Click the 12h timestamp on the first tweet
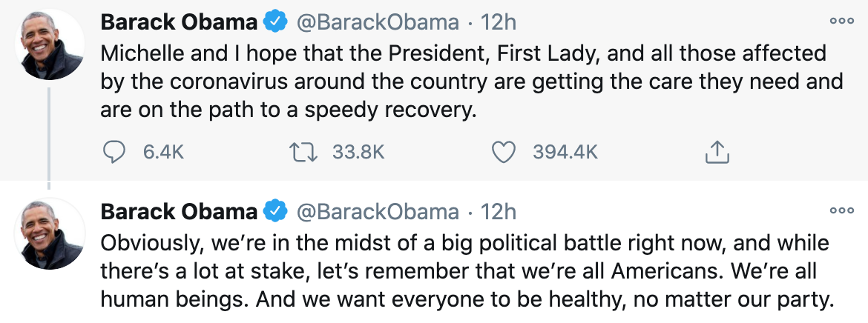Screen dimensions: 868x323 [x=498, y=23]
